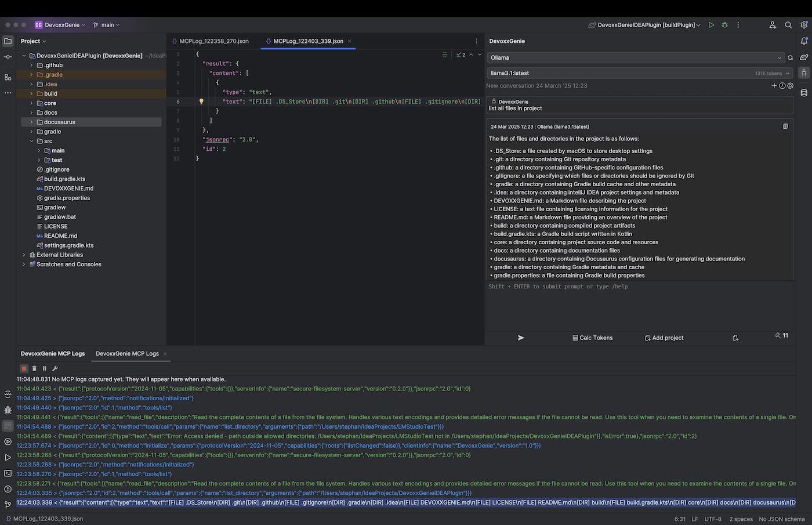
Task: Open the inspections widget showing 2 in editor
Action: (x=461, y=55)
